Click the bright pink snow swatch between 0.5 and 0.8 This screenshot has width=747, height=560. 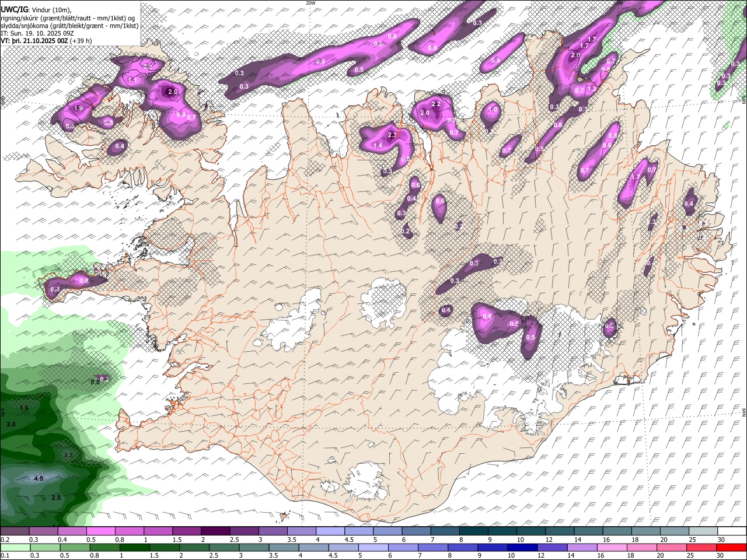tap(100, 531)
